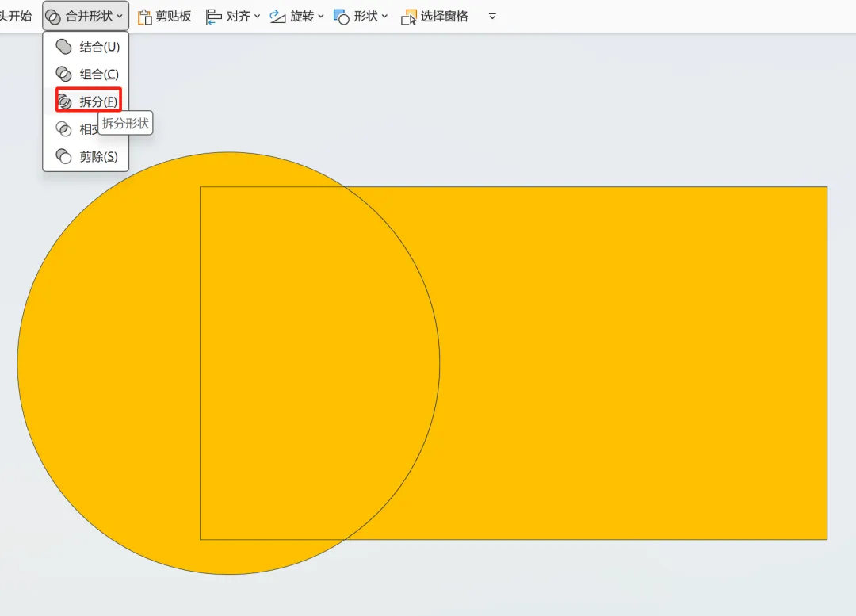Choose 拆分(F) from the merge shapes menu
This screenshot has width=856, height=616.
tap(98, 101)
